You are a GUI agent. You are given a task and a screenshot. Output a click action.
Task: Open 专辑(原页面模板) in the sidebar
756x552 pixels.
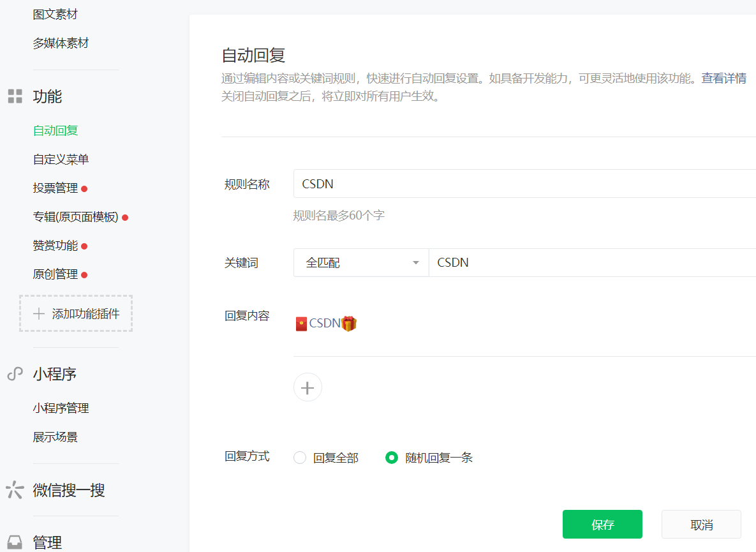tap(76, 218)
